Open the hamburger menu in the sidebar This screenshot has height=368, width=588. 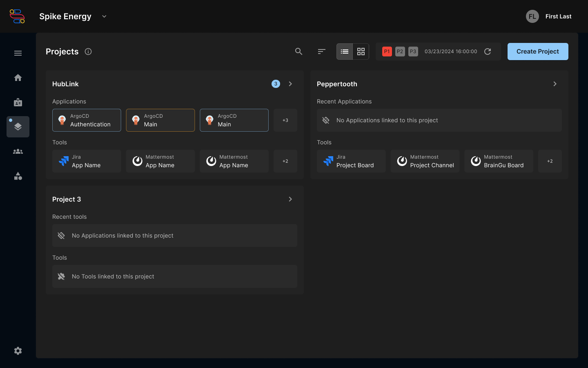click(18, 53)
